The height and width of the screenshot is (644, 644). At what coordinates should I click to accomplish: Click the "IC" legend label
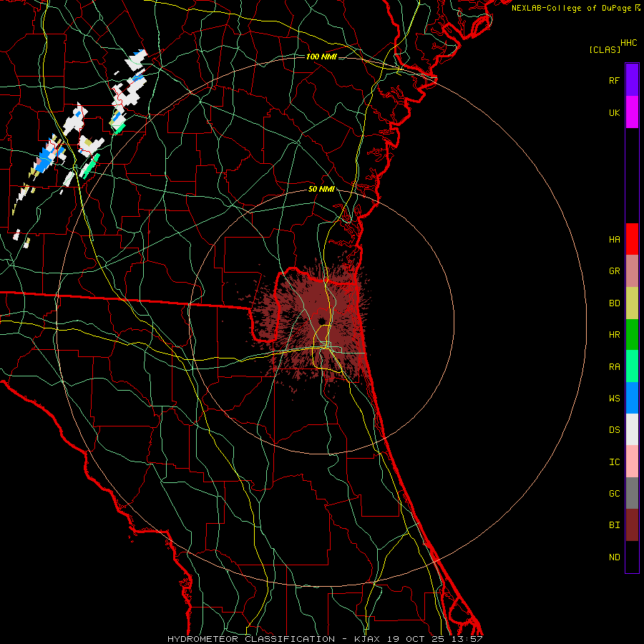click(x=614, y=462)
